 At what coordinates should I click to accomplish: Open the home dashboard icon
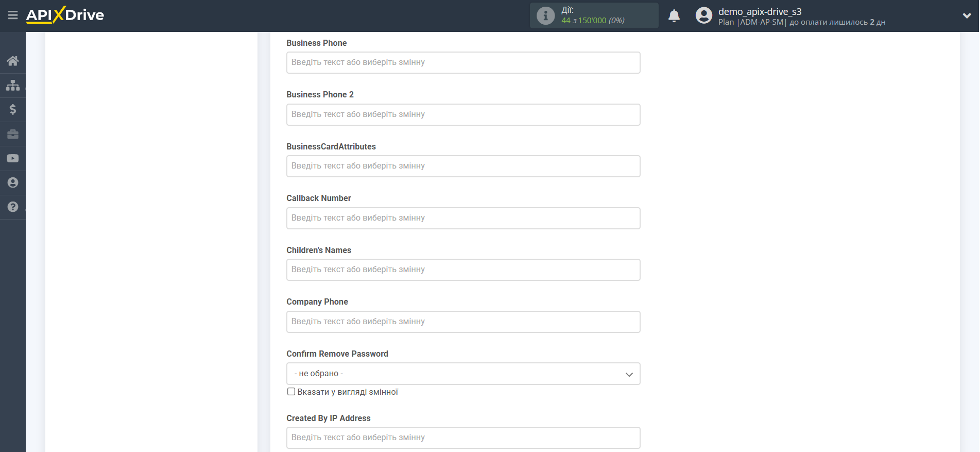[13, 61]
